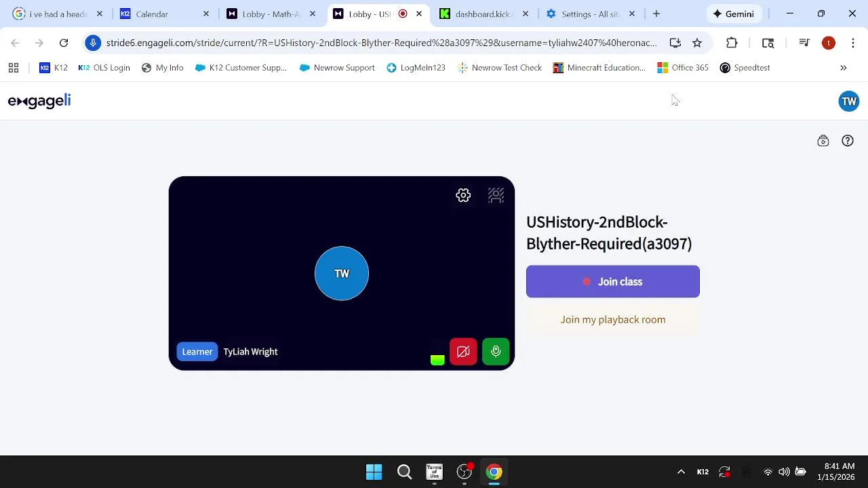Open Minecraft Education bookmark
The image size is (868, 488).
(x=599, y=68)
